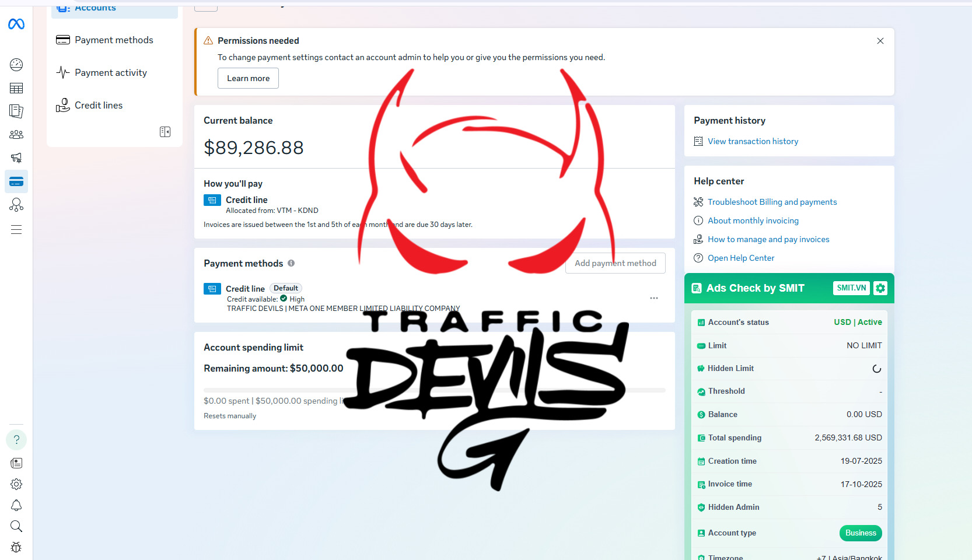The height and width of the screenshot is (560, 972).
Task: Click the Search magnifier icon in sidebar
Action: coord(16,526)
